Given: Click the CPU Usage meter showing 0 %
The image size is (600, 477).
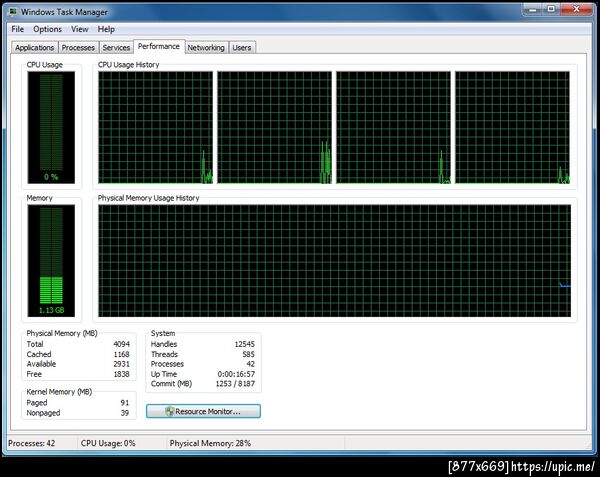Looking at the screenshot, I should pyautogui.click(x=51, y=127).
